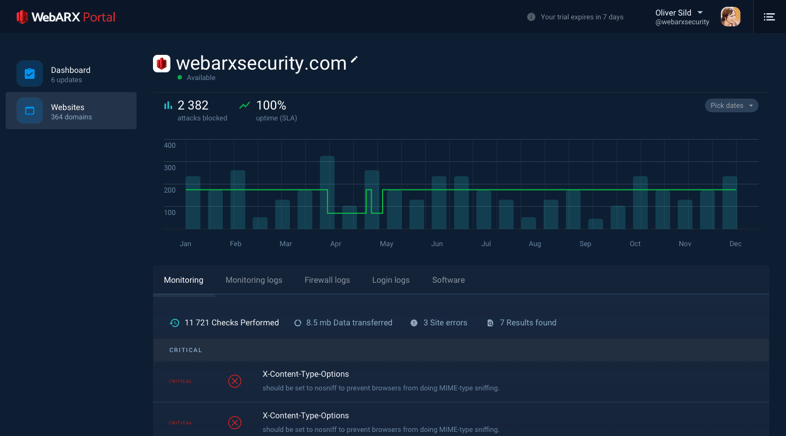Image resolution: width=786 pixels, height=436 pixels.
Task: Click the '100%' uptime value
Action: pos(271,105)
